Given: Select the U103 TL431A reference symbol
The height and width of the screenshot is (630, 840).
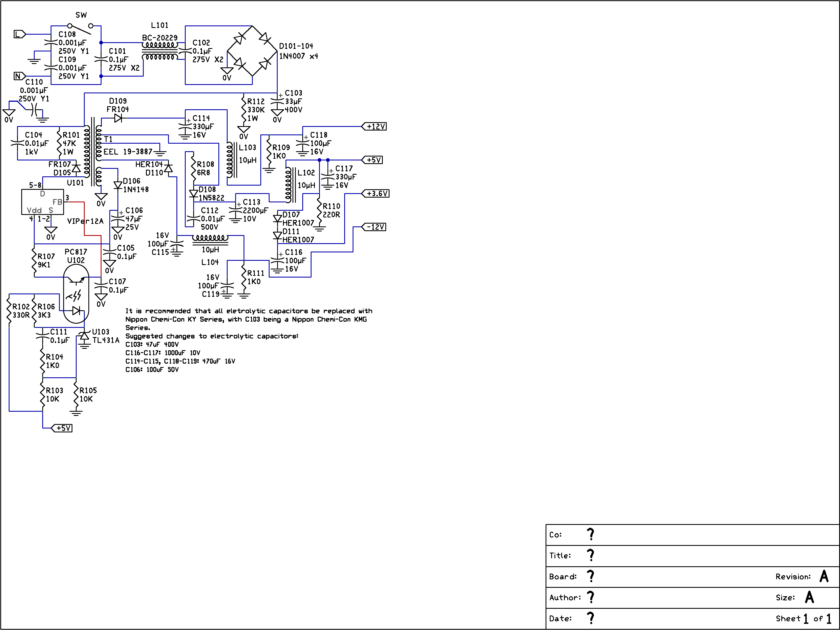Looking at the screenshot, I should (x=84, y=336).
